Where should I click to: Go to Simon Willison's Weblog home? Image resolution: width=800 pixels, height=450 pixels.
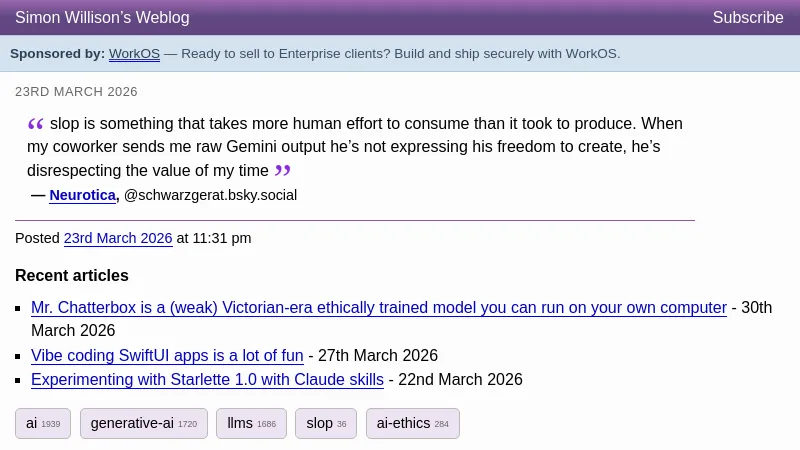pyautogui.click(x=102, y=18)
